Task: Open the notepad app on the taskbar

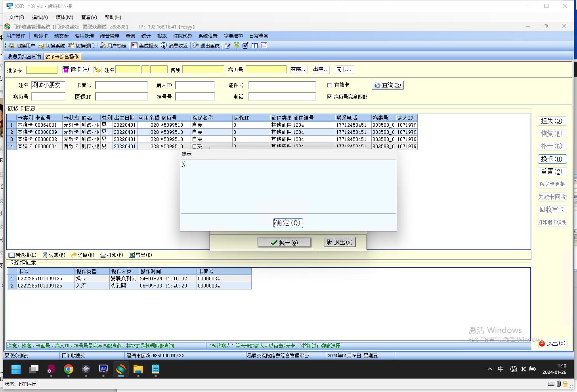Action: (x=156, y=369)
